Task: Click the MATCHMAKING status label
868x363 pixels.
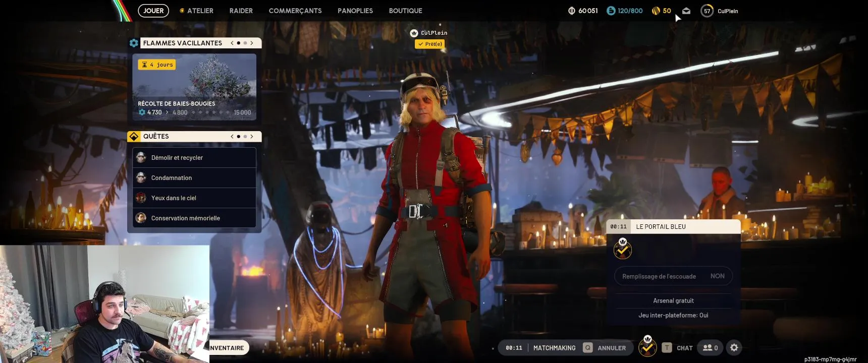Action: pos(554,348)
